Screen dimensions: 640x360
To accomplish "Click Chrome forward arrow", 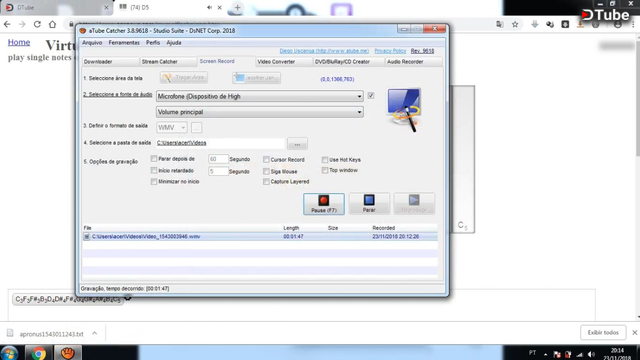I will click(x=22, y=24).
